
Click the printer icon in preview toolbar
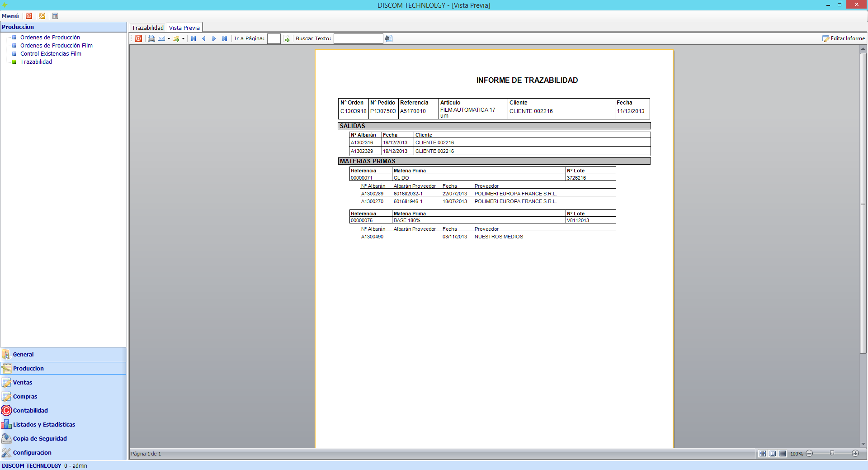click(x=151, y=39)
